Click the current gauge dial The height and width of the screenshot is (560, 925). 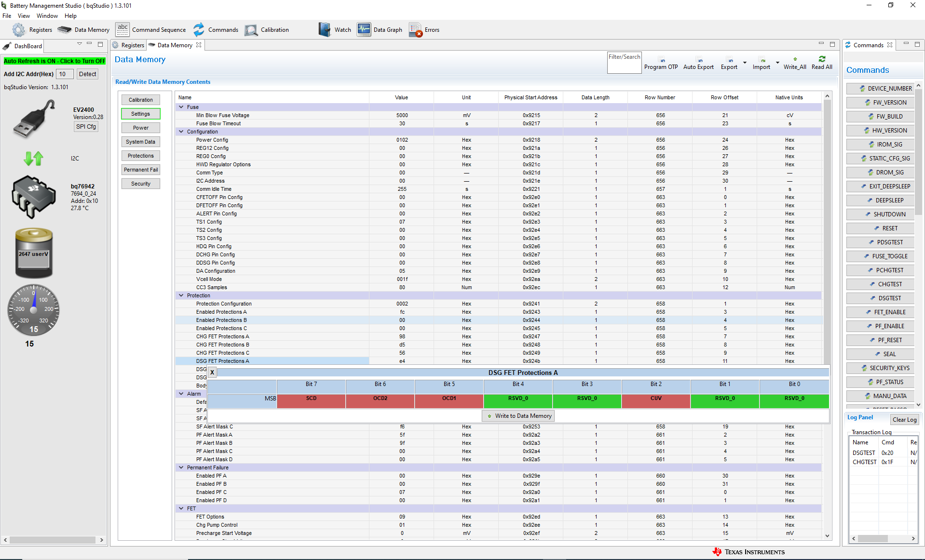tap(33, 310)
